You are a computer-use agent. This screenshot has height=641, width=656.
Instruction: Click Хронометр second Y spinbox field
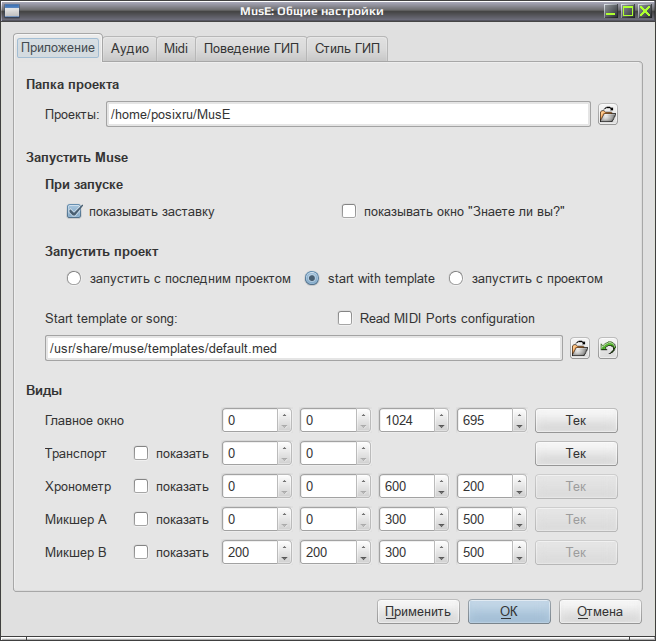[x=328, y=486]
